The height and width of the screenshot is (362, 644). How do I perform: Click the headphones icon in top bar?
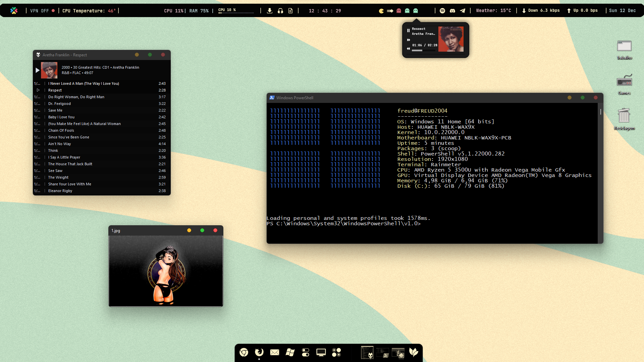280,11
